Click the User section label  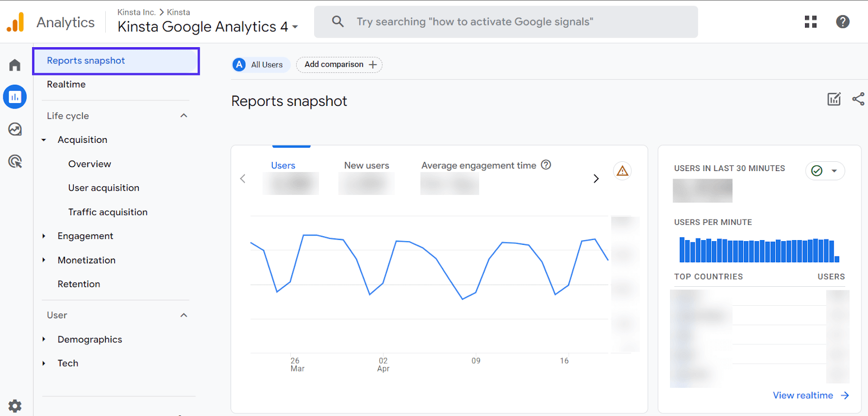click(57, 316)
